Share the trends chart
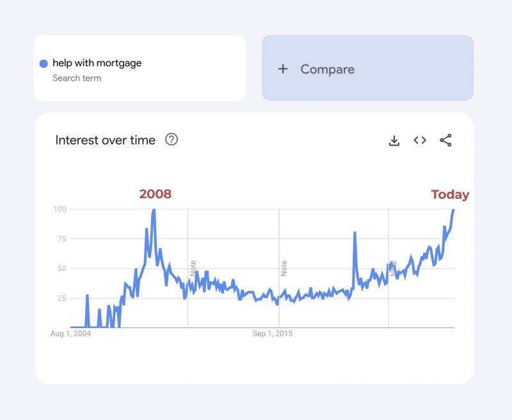This screenshot has height=420, width=512. 446,140
